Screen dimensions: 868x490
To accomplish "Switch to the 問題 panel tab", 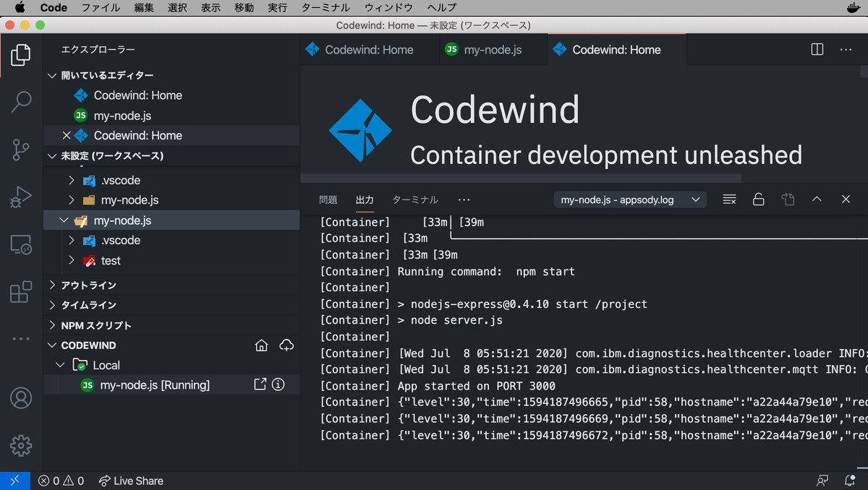I will [328, 200].
